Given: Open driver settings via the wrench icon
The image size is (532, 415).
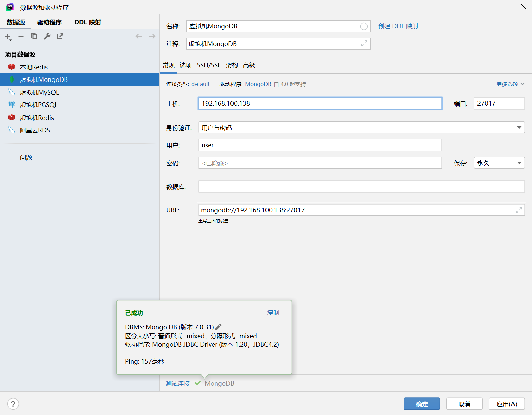Looking at the screenshot, I should pos(47,36).
